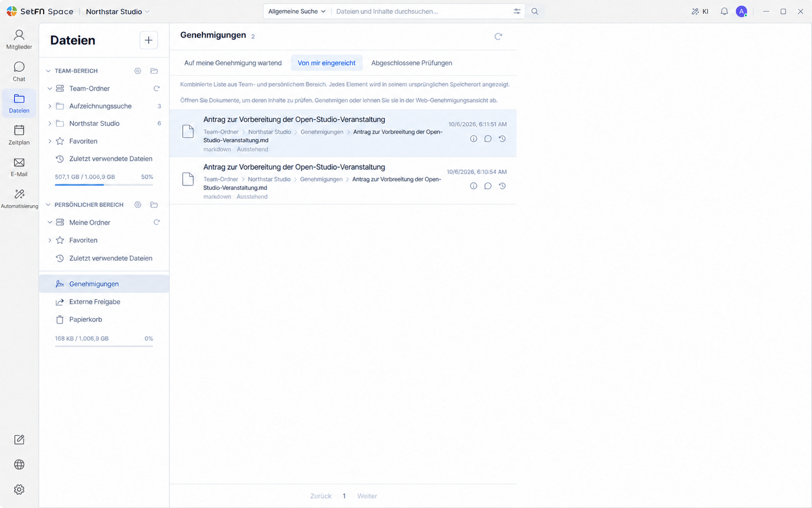The width and height of the screenshot is (812, 508).
Task: Open Persönlicher Bereich settings gear
Action: (x=138, y=205)
